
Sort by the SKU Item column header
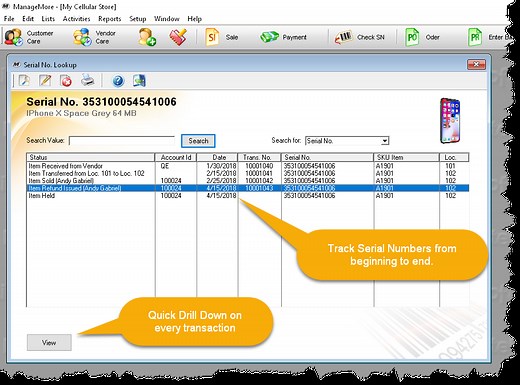[407, 157]
